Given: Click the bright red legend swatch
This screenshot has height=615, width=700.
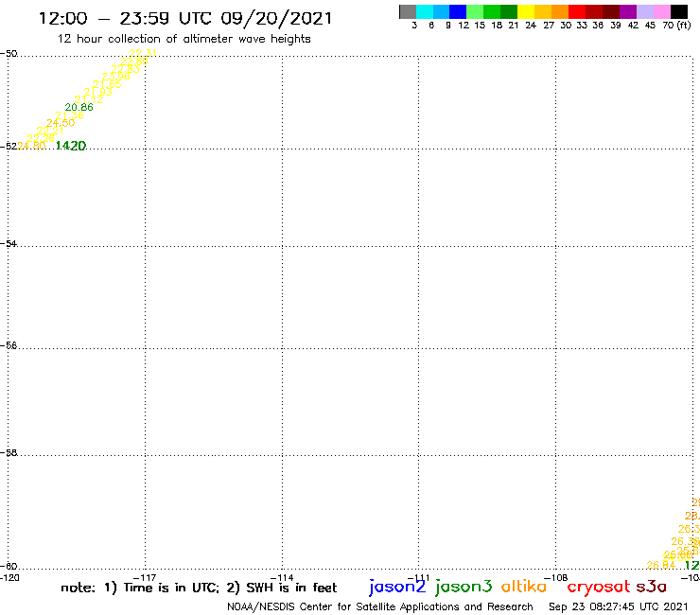Looking at the screenshot, I should click(577, 11).
